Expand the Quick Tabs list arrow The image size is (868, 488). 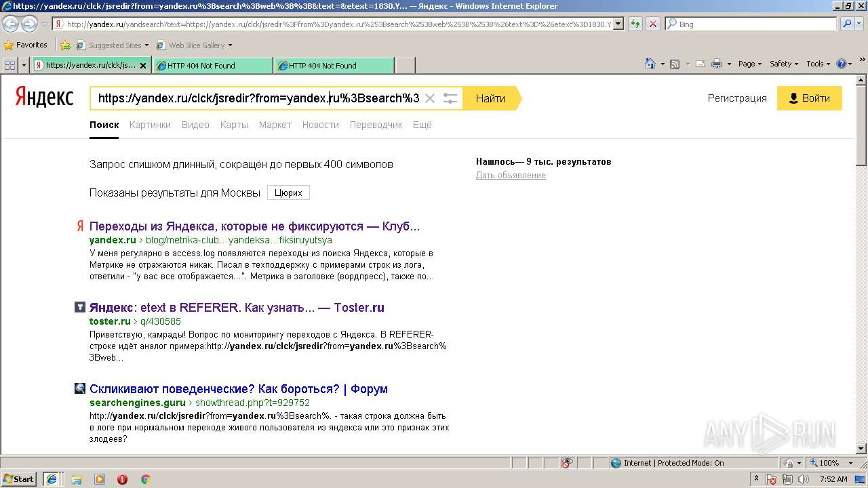coord(24,65)
